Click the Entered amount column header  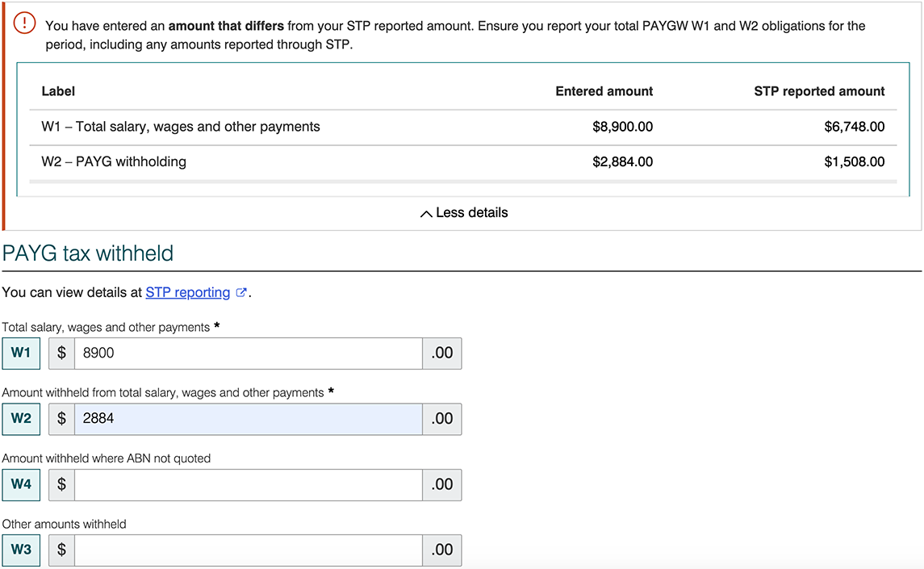pyautogui.click(x=604, y=92)
